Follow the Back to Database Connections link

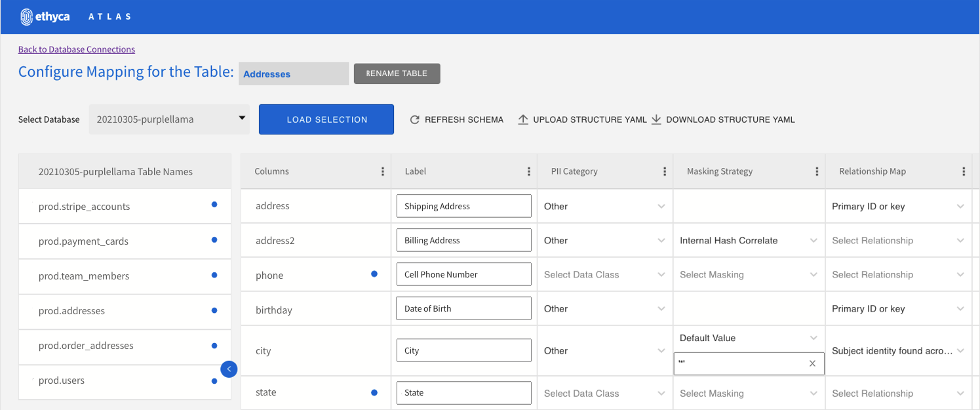(77, 49)
